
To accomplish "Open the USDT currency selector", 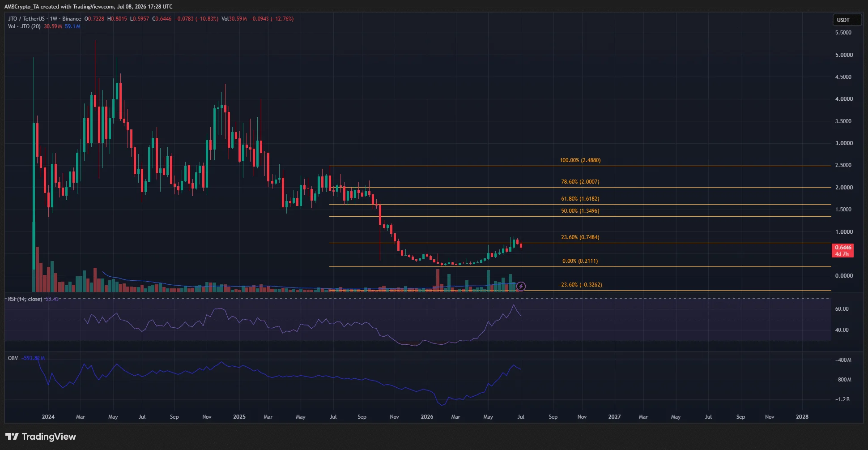I will click(847, 20).
